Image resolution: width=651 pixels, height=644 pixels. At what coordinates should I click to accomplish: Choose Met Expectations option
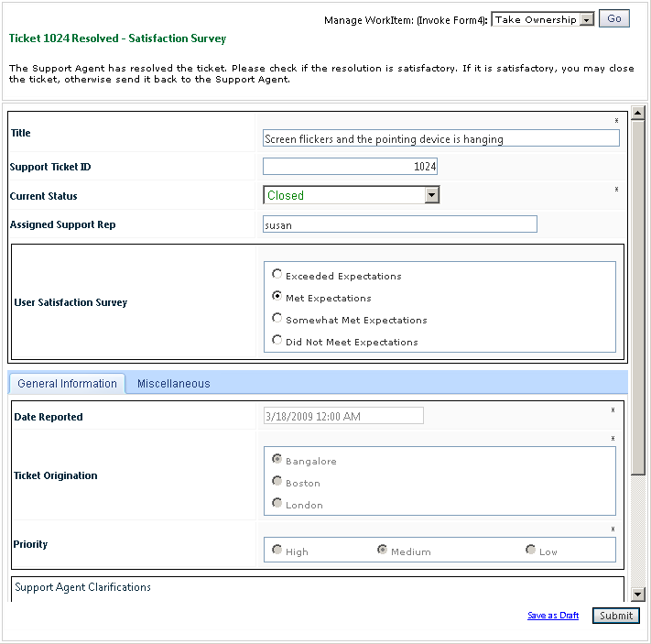[x=277, y=296]
